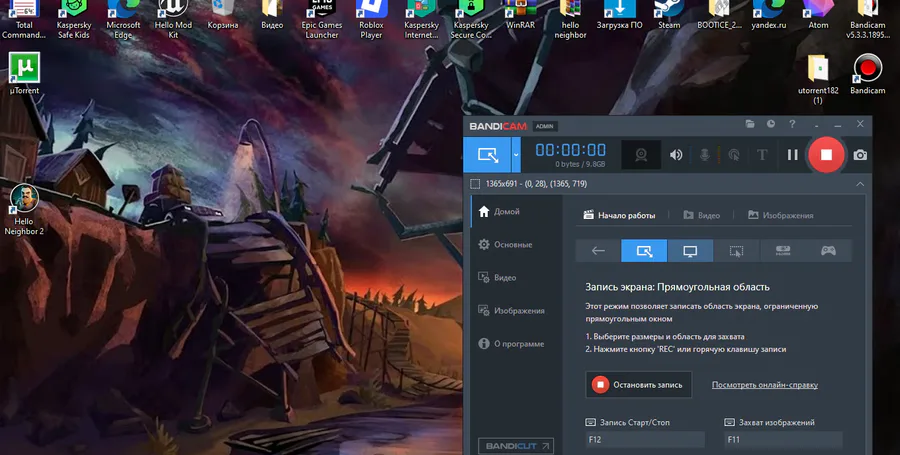Open Steam desktop shortcut
The width and height of the screenshot is (900, 455).
click(x=669, y=15)
